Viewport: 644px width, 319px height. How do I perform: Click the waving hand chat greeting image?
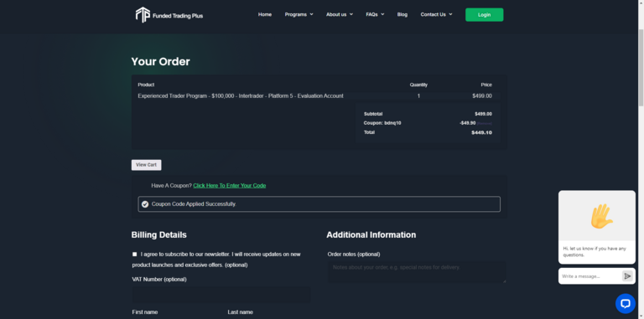602,216
